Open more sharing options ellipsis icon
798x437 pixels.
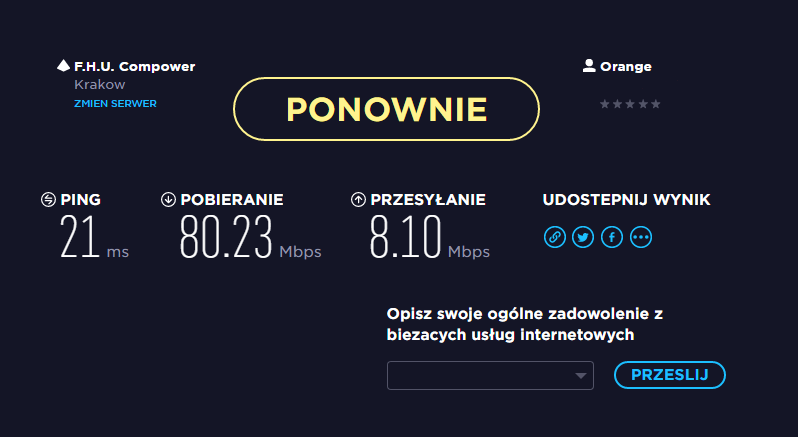641,237
